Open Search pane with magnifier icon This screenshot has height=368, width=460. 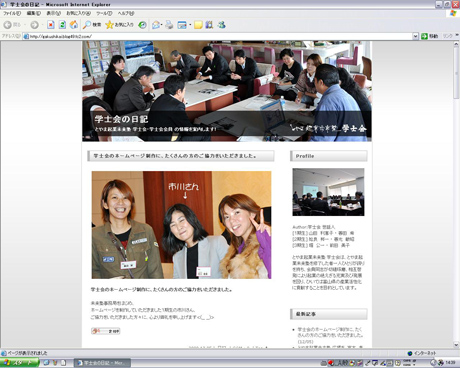92,25
